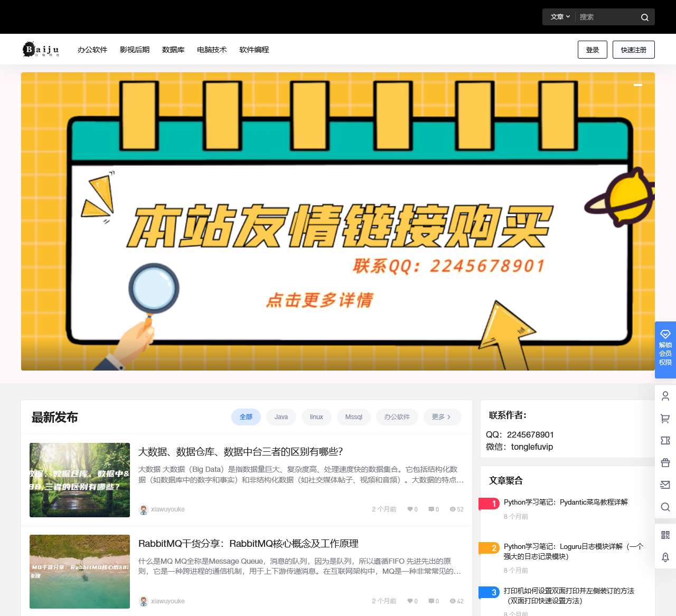
Task: Click the message envelope icon in sidebar
Action: click(x=665, y=485)
